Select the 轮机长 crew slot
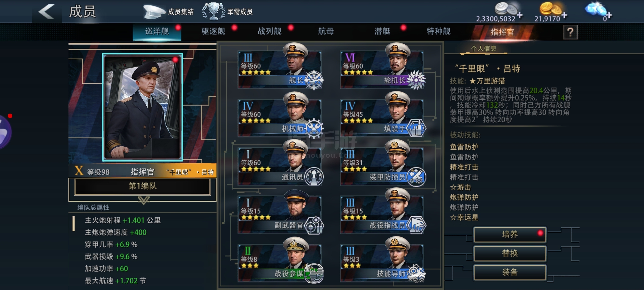This screenshot has width=644, height=290. point(382,69)
